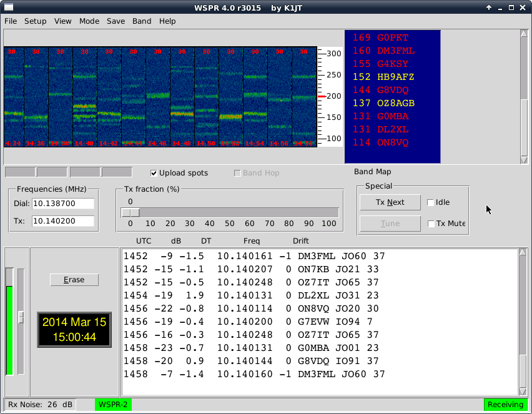The width and height of the screenshot is (532, 414).
Task: Select 155 G4KSY in the band map
Action: [x=380, y=64]
